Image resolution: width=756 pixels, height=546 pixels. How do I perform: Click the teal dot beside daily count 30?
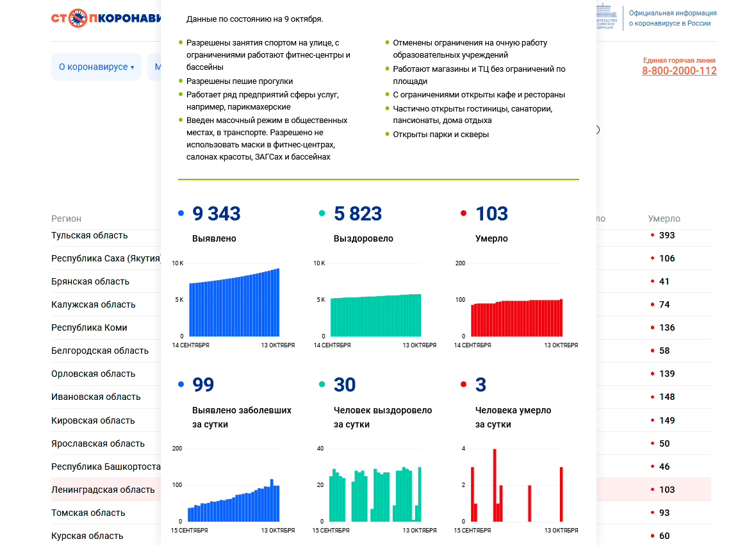[x=322, y=385]
